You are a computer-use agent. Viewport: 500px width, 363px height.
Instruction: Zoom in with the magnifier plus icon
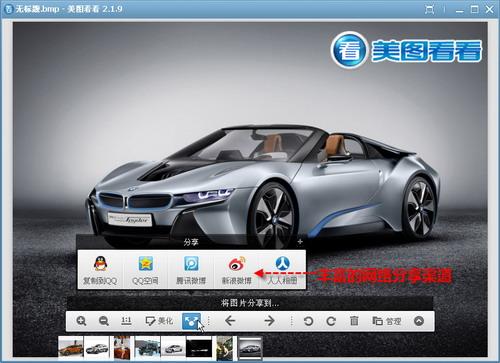(81, 321)
